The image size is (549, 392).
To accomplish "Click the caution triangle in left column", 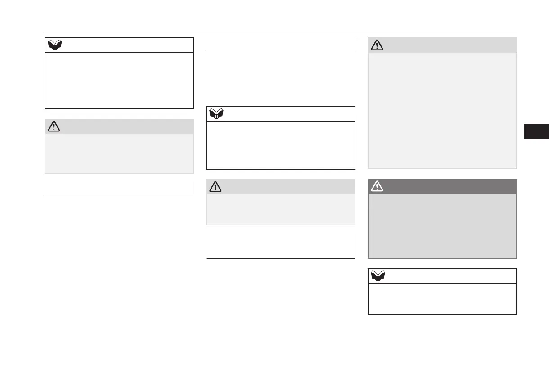I will point(54,126).
